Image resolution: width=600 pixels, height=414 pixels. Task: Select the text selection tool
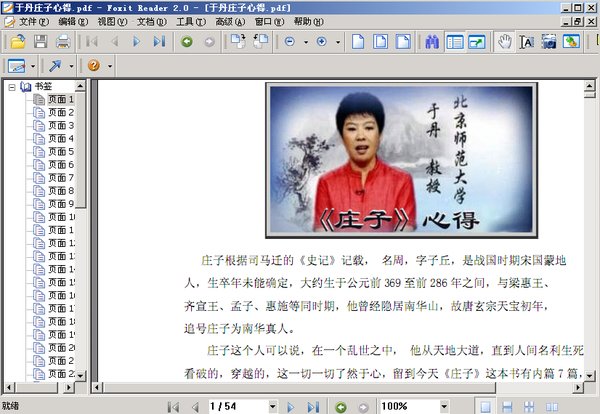click(x=527, y=41)
